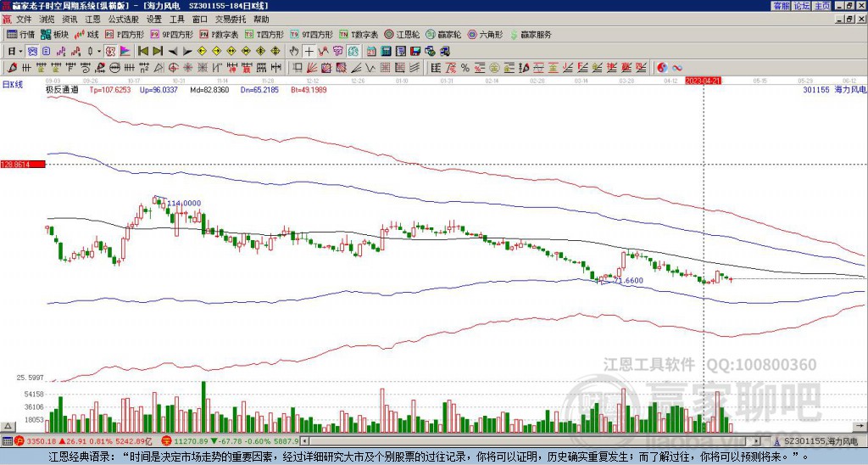The image size is (868, 465).
Task: Click the 极反通道 indicator name
Action: point(62,89)
